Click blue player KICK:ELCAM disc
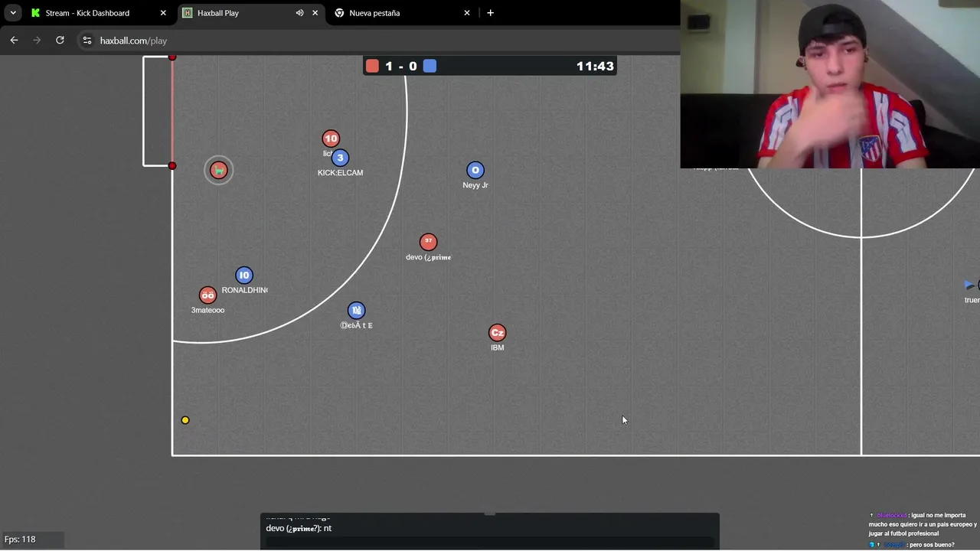 (340, 158)
